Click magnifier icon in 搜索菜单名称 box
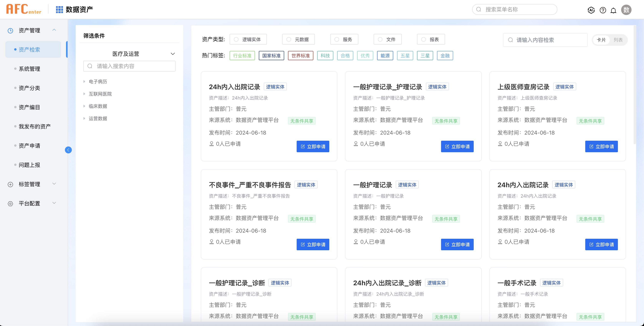 click(x=479, y=9)
